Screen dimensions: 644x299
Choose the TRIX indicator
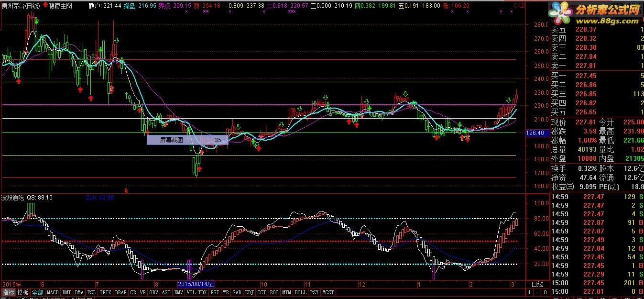pyautogui.click(x=105, y=292)
